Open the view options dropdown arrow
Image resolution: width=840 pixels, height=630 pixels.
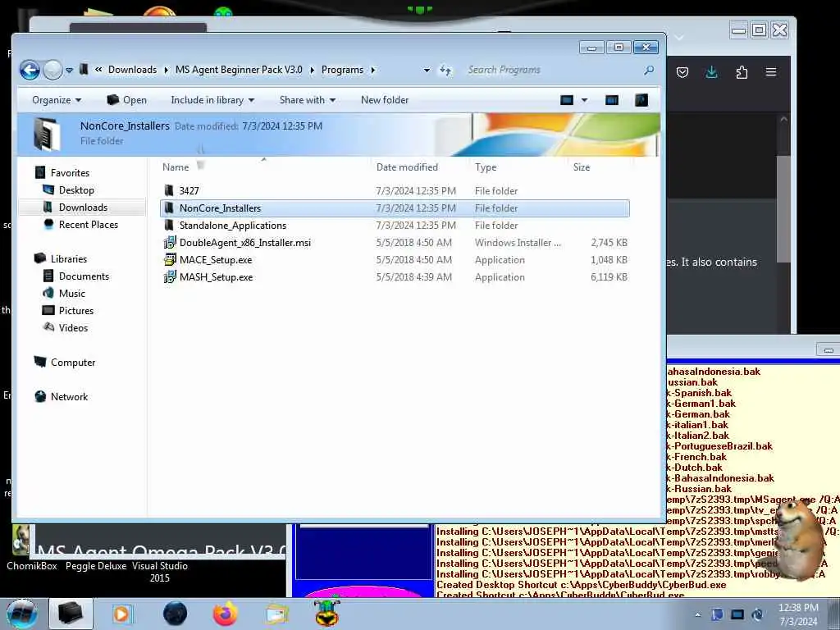click(584, 100)
